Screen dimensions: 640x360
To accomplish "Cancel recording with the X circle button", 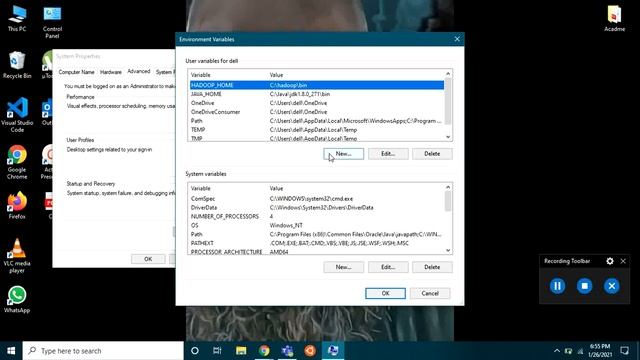I will [611, 286].
